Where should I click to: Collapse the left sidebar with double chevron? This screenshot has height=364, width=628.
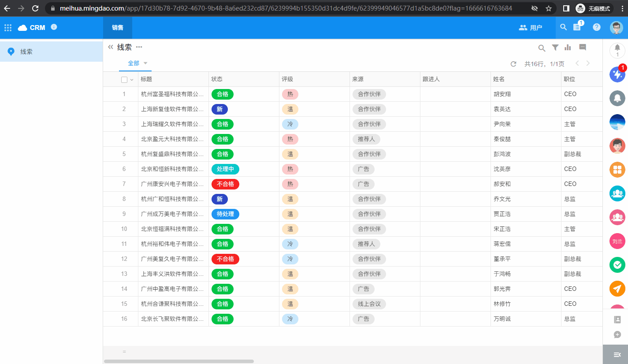111,47
